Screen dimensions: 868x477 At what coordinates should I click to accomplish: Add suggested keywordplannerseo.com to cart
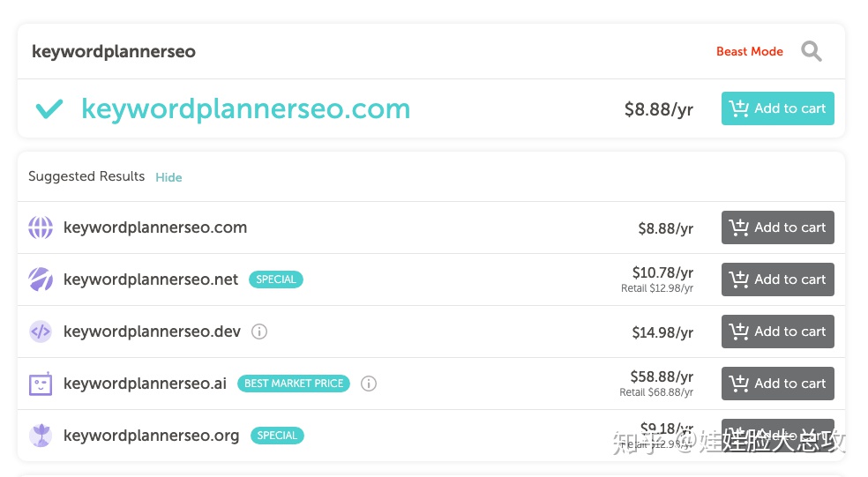pos(778,227)
